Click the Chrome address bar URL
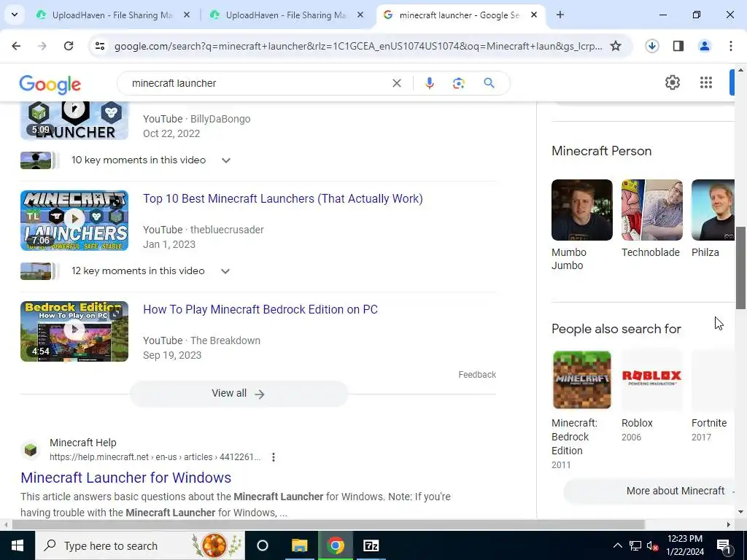Image resolution: width=747 pixels, height=560 pixels. (x=358, y=46)
